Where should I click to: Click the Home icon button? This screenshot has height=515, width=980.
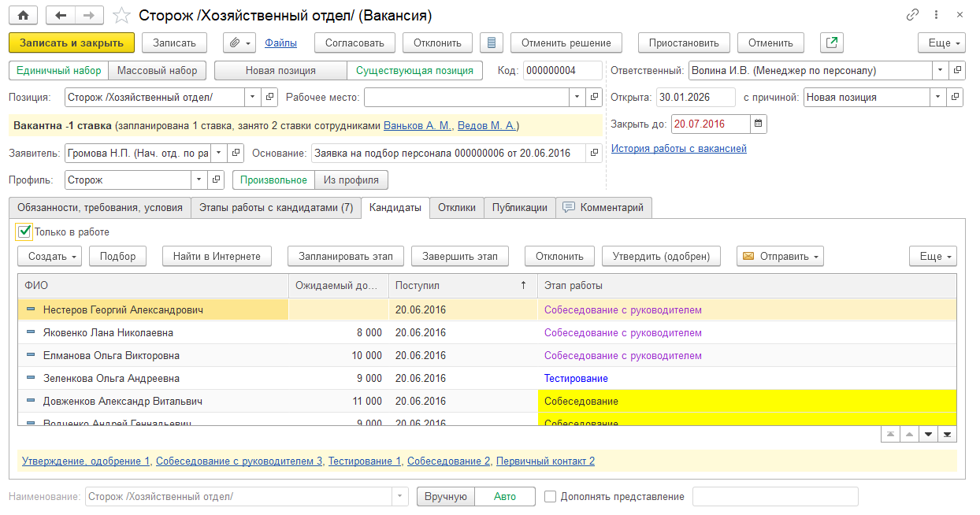23,15
